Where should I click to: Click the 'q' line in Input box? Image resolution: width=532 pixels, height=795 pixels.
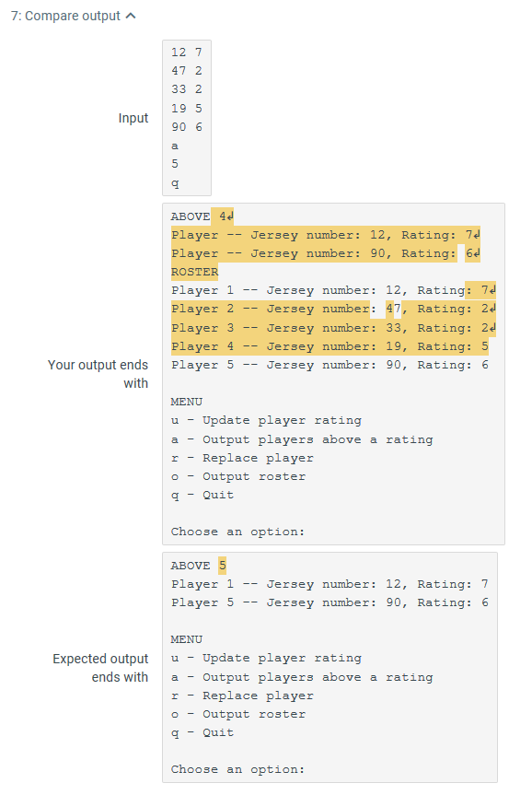(x=175, y=182)
